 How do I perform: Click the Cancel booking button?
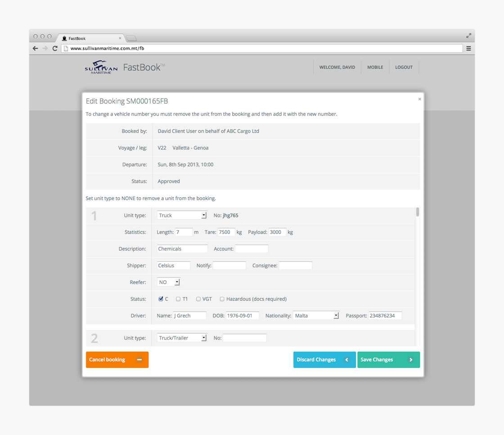coord(117,360)
